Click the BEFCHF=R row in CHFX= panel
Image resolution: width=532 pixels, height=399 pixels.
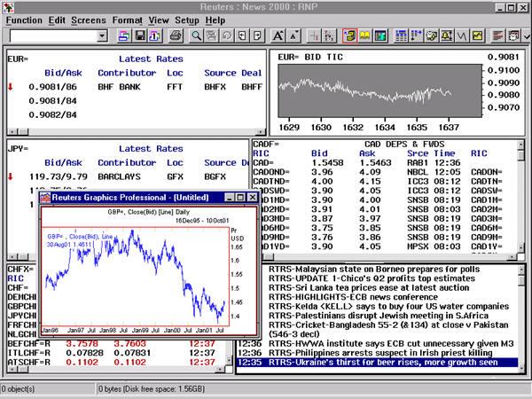(115, 344)
